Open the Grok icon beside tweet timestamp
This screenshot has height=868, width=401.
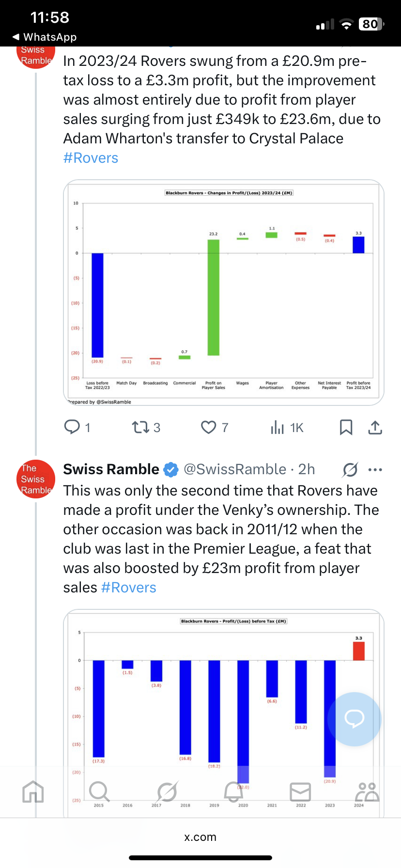[x=350, y=469]
